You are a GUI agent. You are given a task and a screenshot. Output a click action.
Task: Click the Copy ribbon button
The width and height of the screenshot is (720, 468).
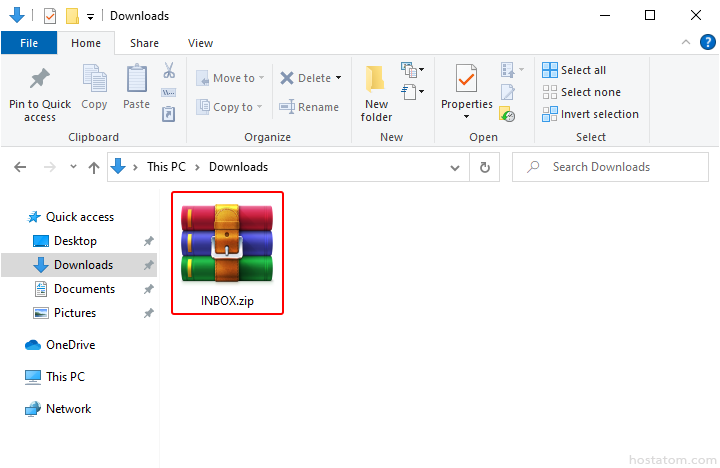click(94, 87)
